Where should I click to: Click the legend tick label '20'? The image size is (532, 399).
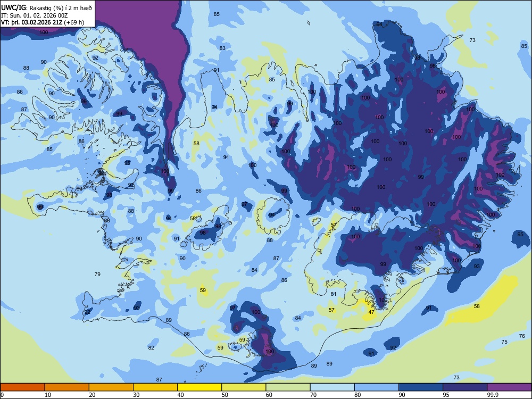tap(92, 395)
